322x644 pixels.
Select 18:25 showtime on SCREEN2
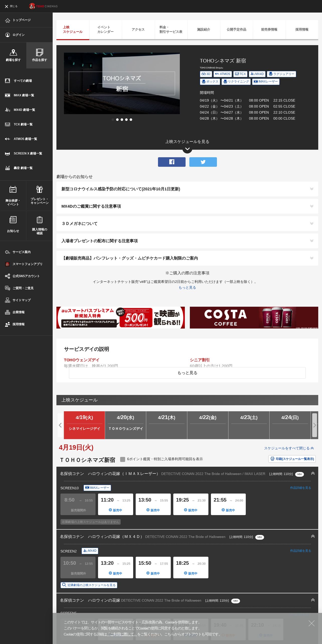191,568
